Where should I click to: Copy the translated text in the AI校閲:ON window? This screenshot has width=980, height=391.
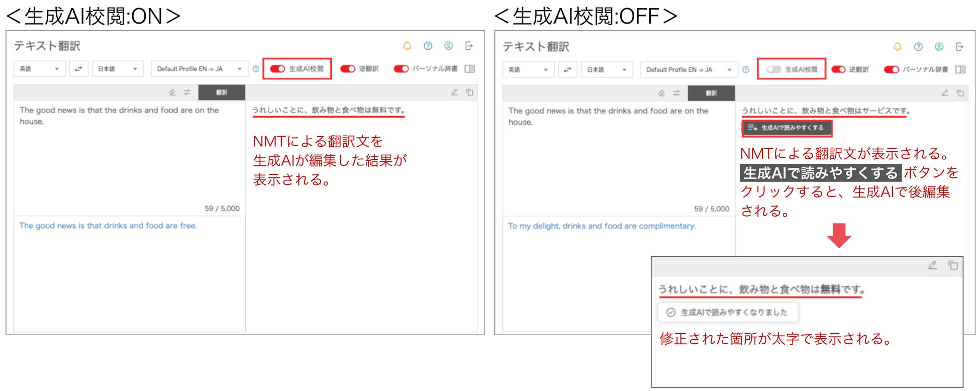469,92
